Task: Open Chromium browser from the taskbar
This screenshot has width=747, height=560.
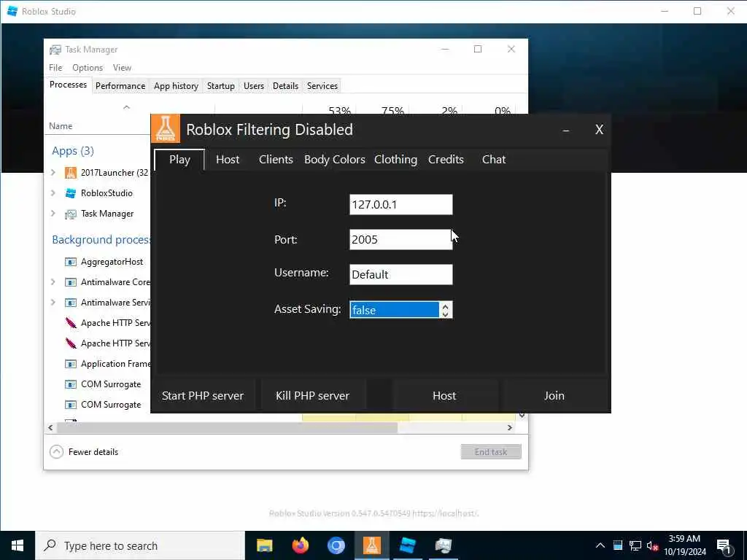Action: point(336,545)
